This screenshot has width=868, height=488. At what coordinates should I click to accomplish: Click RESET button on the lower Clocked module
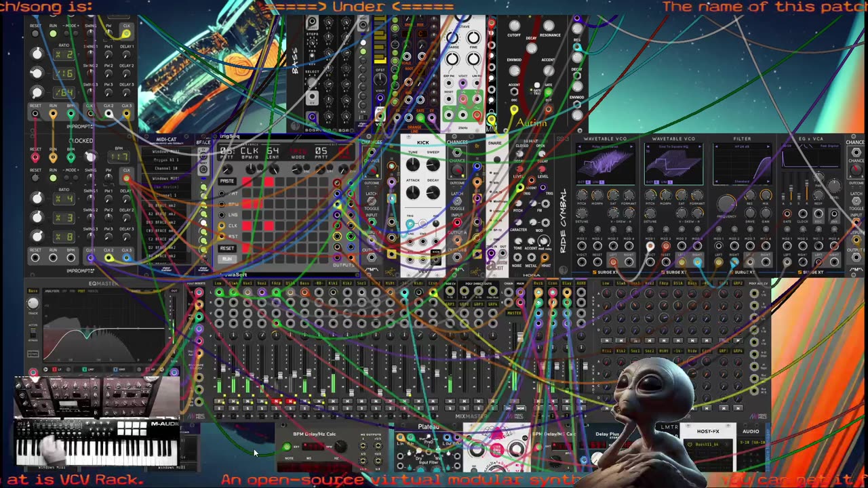[35, 178]
